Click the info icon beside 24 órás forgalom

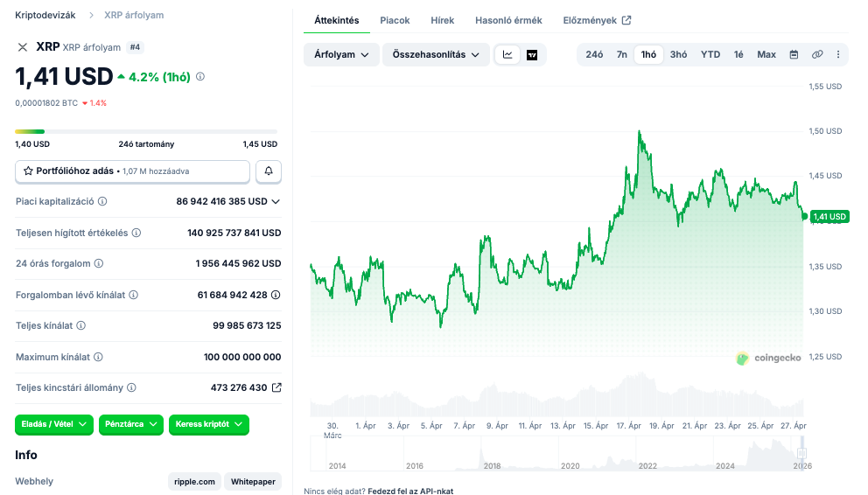click(99, 263)
